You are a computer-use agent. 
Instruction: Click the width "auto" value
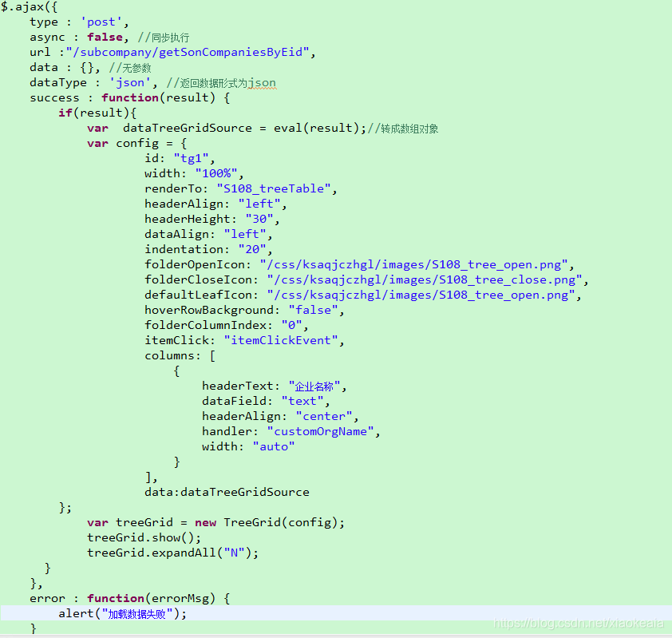274,447
